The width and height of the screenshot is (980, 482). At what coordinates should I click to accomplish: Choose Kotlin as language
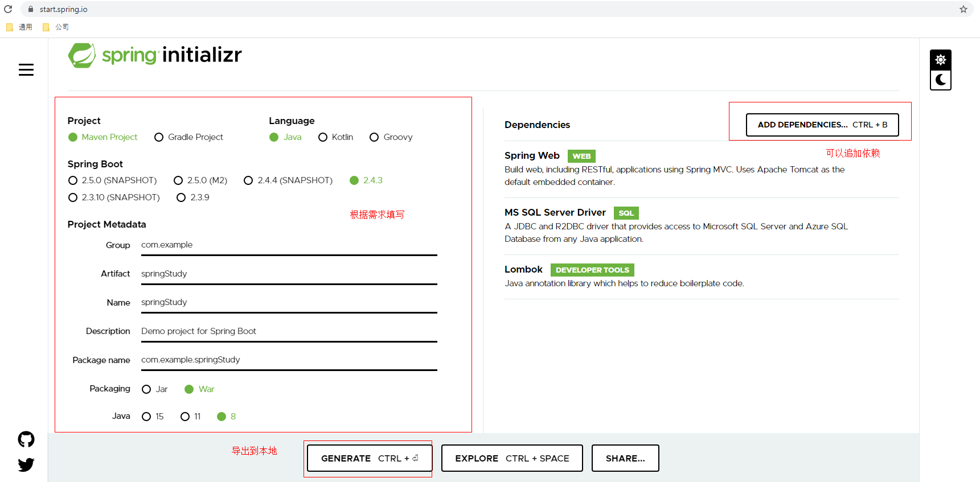click(336, 137)
